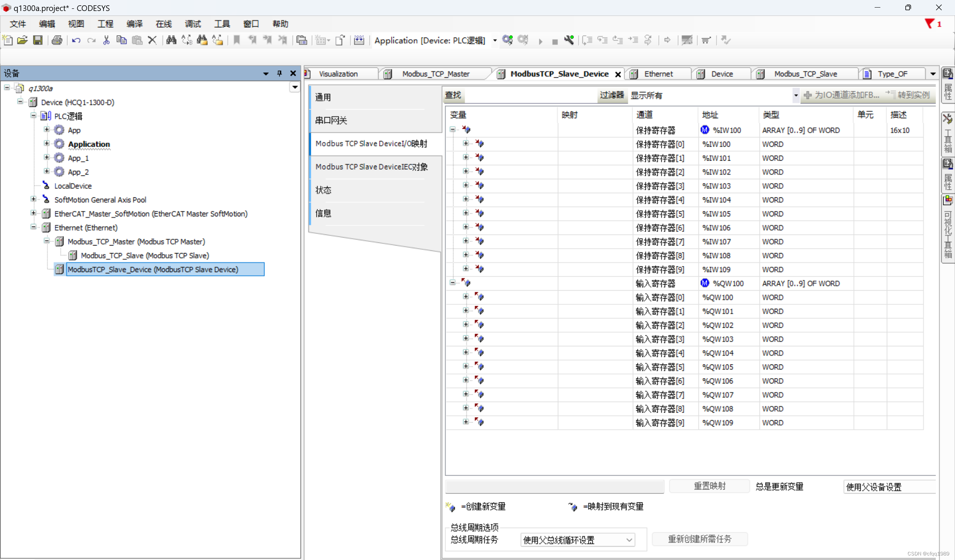
Task: Click the 重新创建所需任务 button
Action: pos(700,539)
